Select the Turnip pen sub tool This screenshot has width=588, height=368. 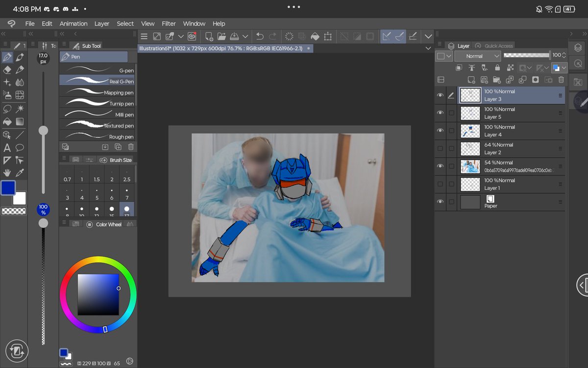coord(97,104)
